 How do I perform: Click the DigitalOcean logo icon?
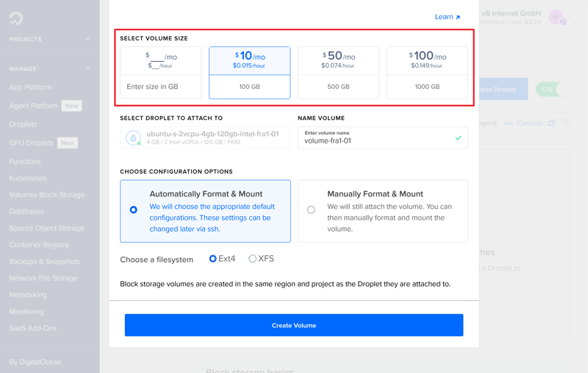coord(16,18)
